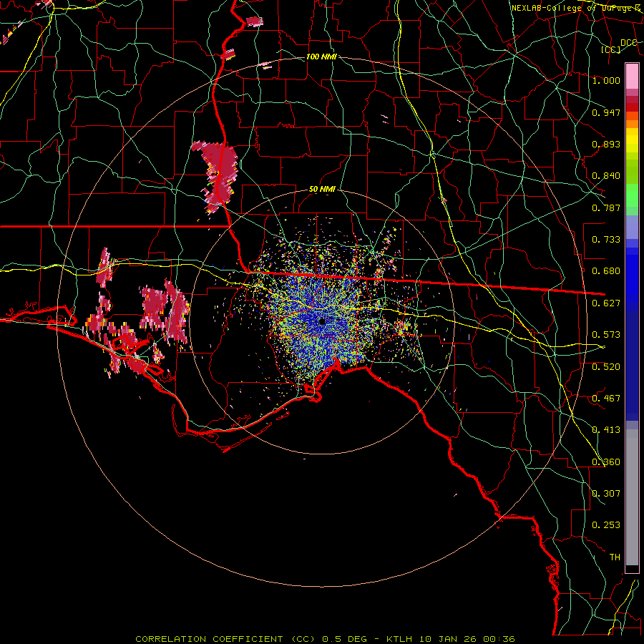Select the 1.000 scale value
Image resolution: width=644 pixels, height=644 pixels.
click(x=606, y=80)
